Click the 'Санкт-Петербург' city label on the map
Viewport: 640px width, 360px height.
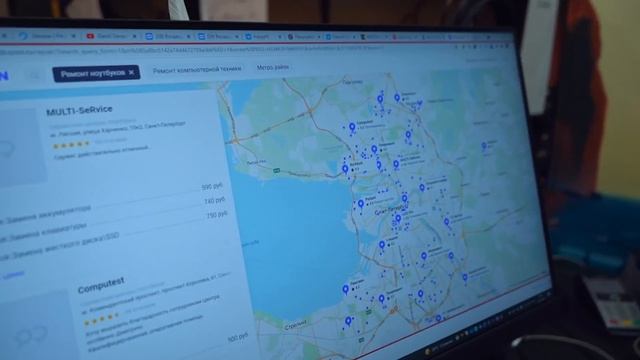391,210
